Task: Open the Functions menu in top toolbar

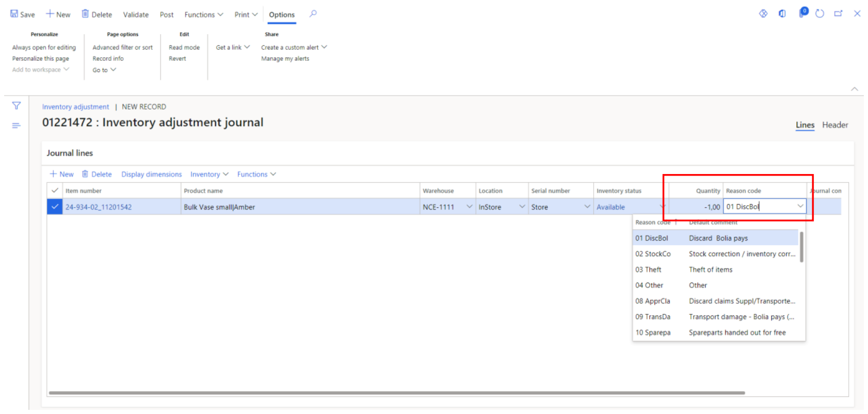Action: [x=203, y=15]
